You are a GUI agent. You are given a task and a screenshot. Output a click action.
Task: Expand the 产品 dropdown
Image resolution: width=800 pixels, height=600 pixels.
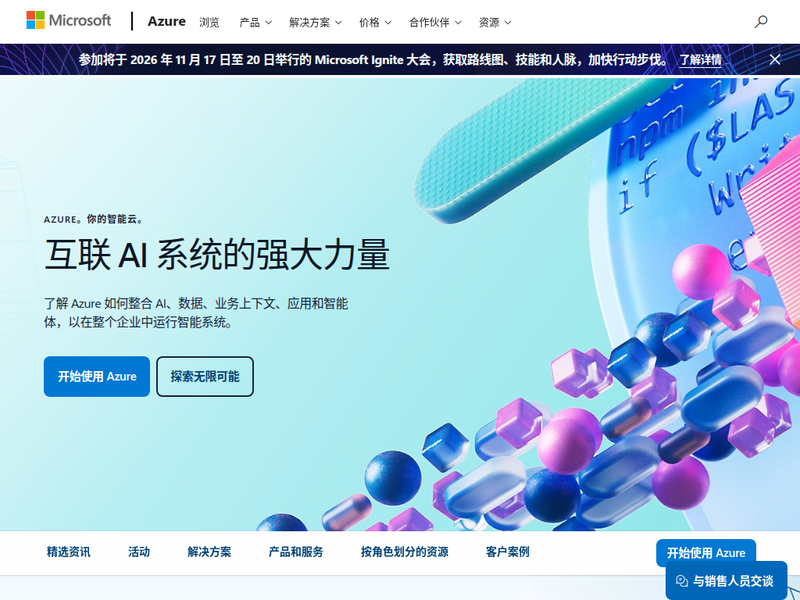pyautogui.click(x=255, y=22)
